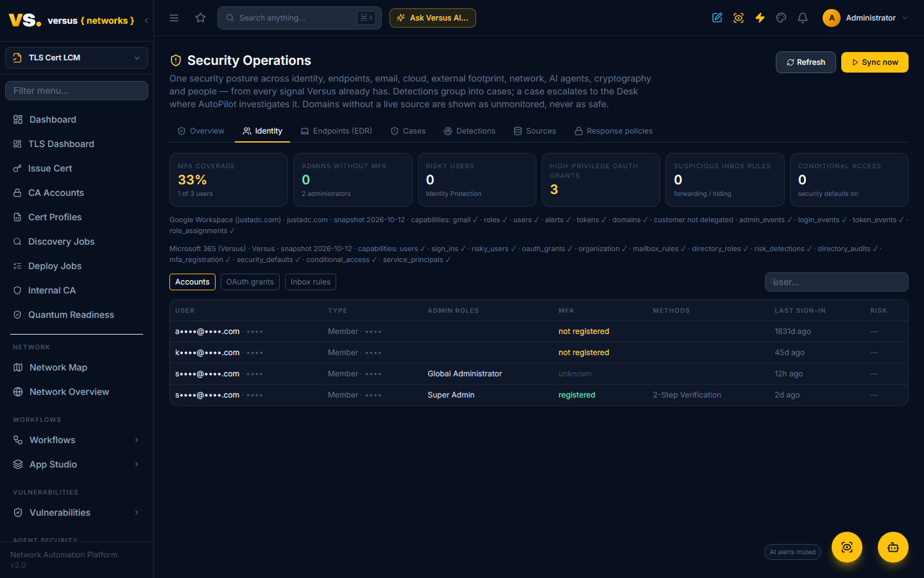Click the green registered MFA status
Image resolution: width=924 pixels, height=578 pixels.
tap(577, 395)
